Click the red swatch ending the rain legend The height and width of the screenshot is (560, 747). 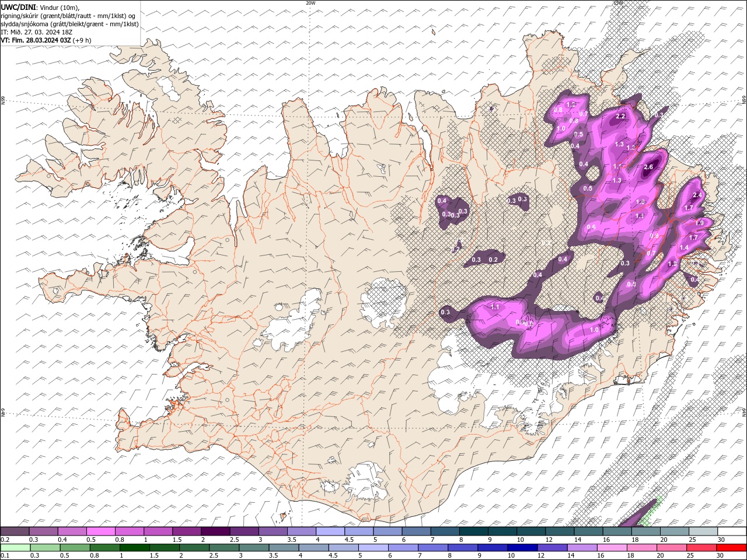click(x=731, y=548)
